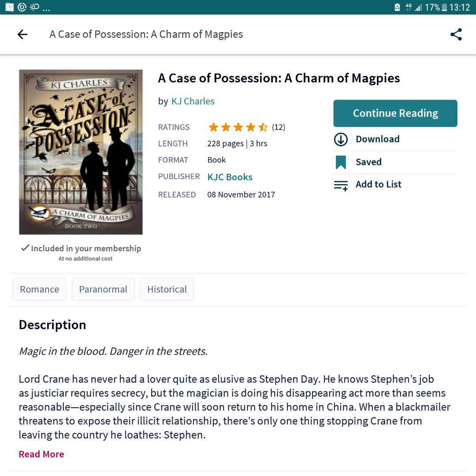The height and width of the screenshot is (476, 476).
Task: Tap the Add to List icon
Action: (x=341, y=185)
